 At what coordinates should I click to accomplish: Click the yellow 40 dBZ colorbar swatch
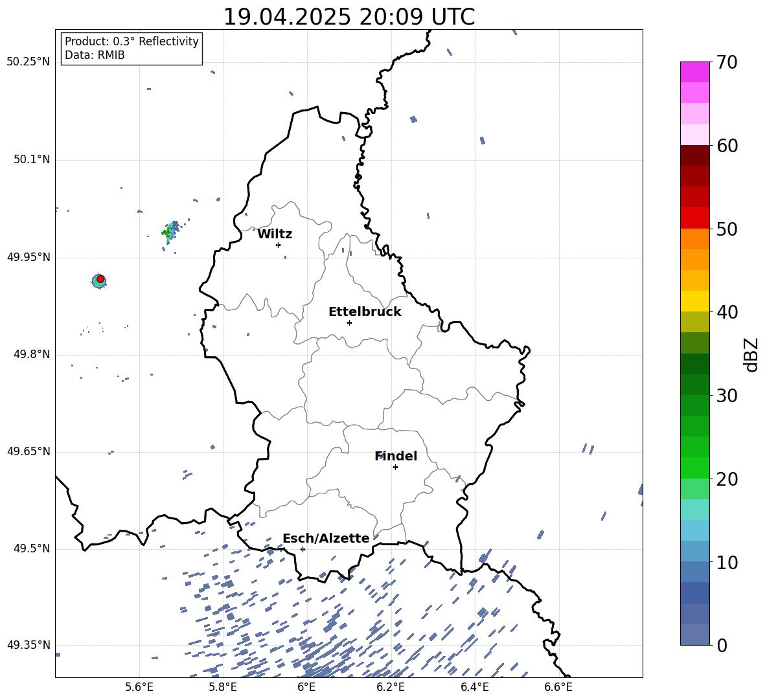point(694,301)
